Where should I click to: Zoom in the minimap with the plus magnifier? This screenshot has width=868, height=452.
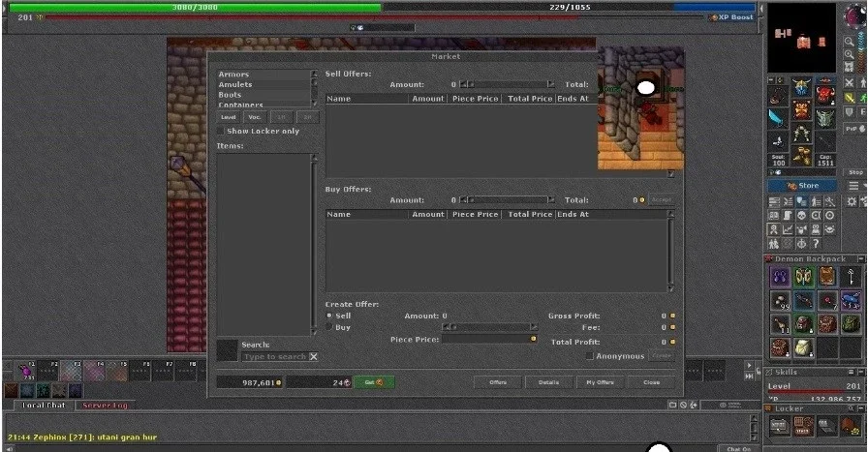tap(849, 53)
